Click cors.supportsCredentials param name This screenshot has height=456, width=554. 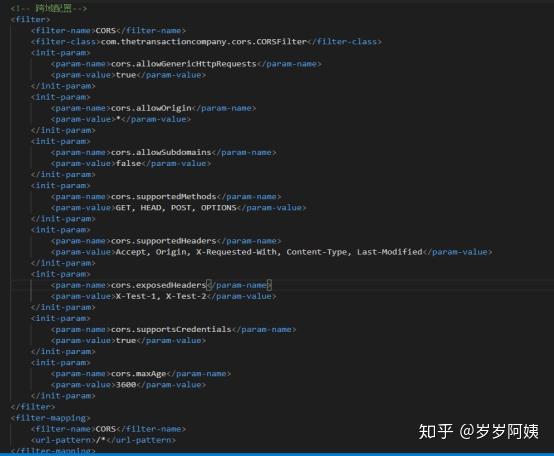point(171,329)
